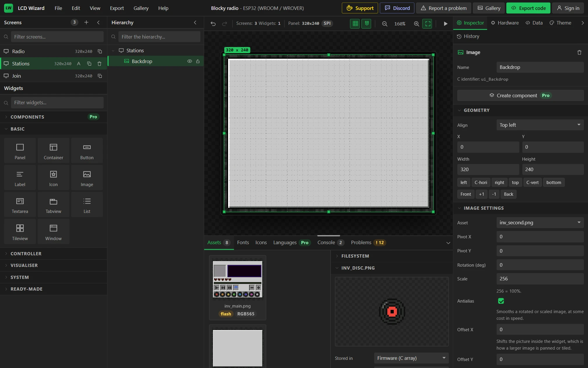The image size is (588, 368).
Task: Expand the READY-MADE section
Action: [x=53, y=289]
